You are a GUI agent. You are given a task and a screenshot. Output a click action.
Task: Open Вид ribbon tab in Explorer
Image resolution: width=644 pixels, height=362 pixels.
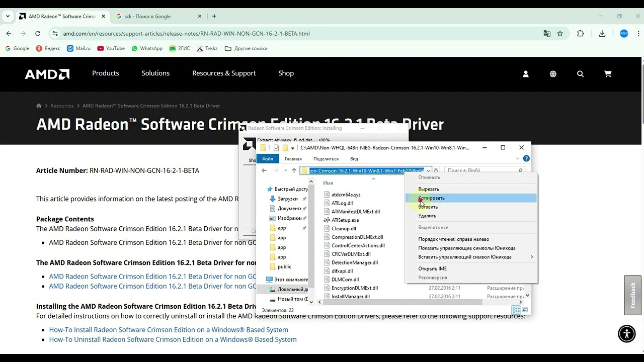(x=354, y=159)
